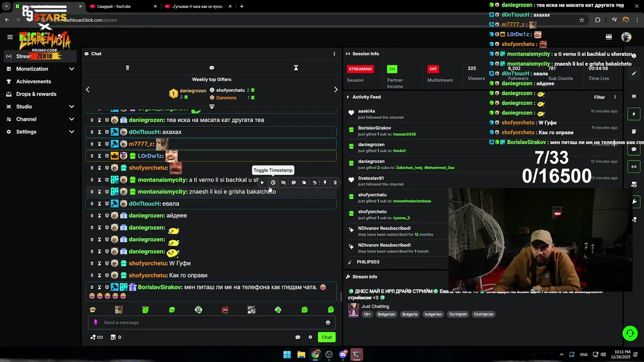Click purple microphone icon in message box
This screenshot has width=644, height=362.
[96, 322]
